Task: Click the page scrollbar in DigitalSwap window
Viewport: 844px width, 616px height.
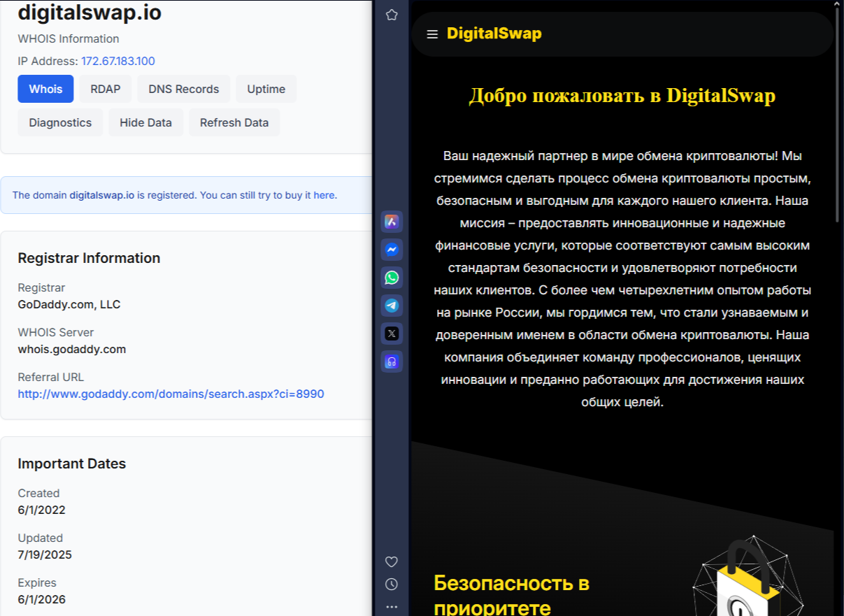Action: click(838, 115)
